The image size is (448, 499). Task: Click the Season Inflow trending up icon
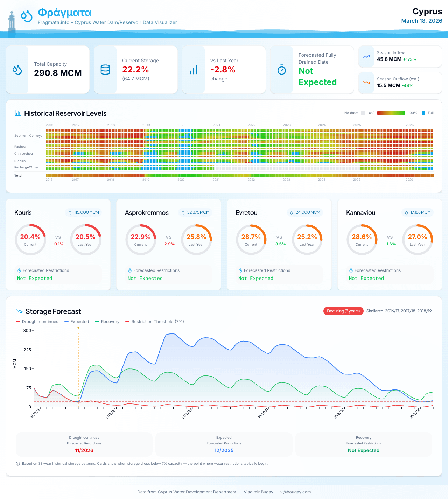(x=366, y=56)
